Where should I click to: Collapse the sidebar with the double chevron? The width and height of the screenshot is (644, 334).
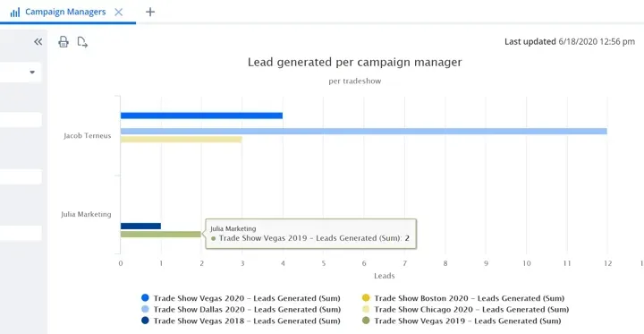pos(38,41)
